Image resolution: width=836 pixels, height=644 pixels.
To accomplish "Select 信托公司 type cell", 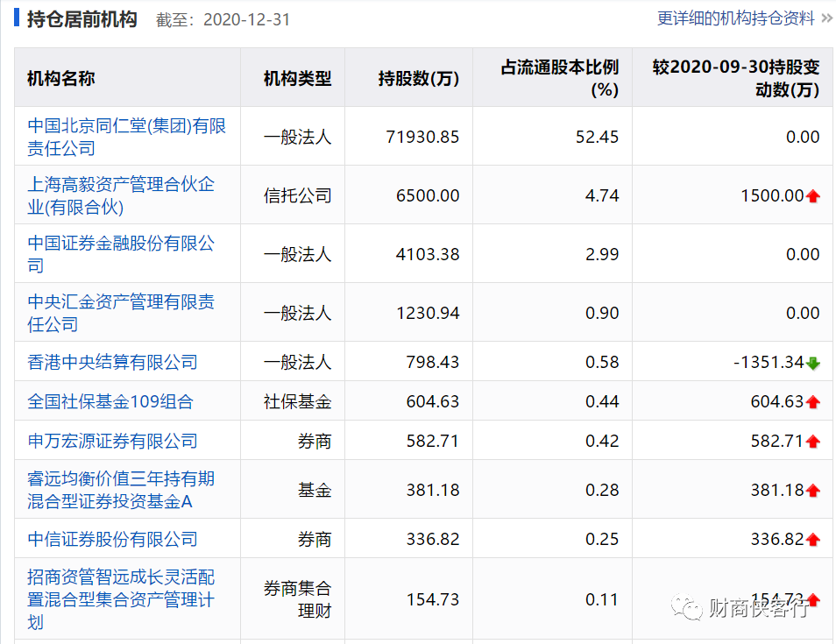I will [297, 195].
